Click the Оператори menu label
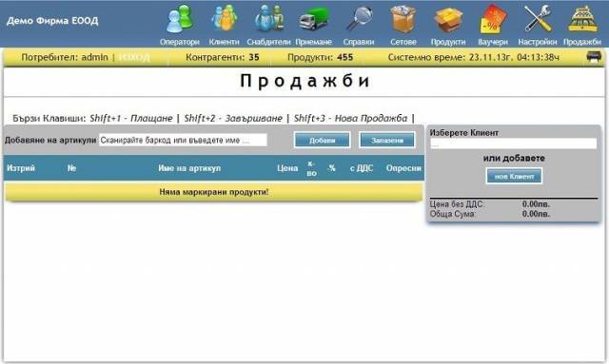The height and width of the screenshot is (364, 609). [x=180, y=42]
